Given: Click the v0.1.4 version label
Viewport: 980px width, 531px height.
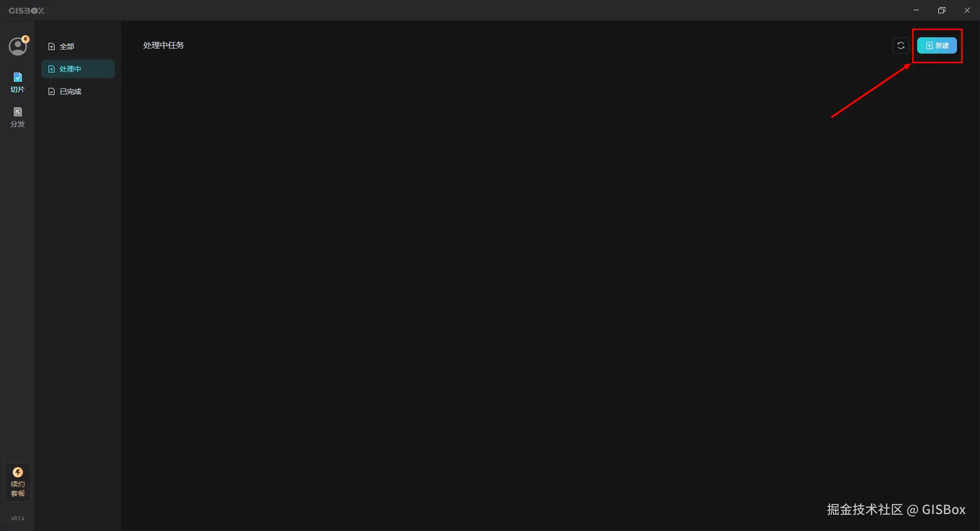Looking at the screenshot, I should [18, 518].
